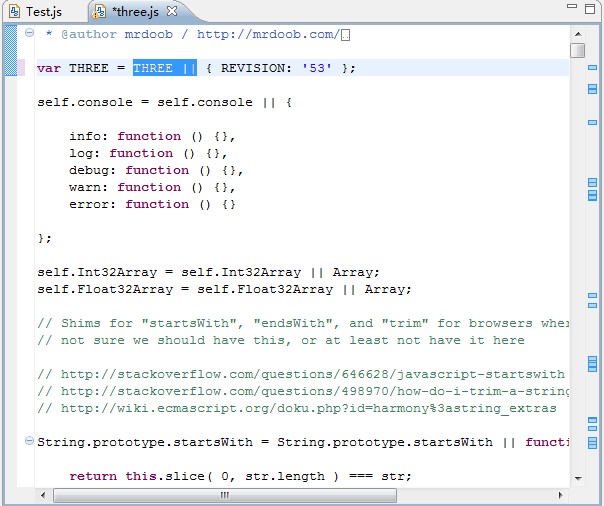Select the *three.js editor tab
Image resolution: width=604 pixels, height=506 pixels.
(x=135, y=12)
